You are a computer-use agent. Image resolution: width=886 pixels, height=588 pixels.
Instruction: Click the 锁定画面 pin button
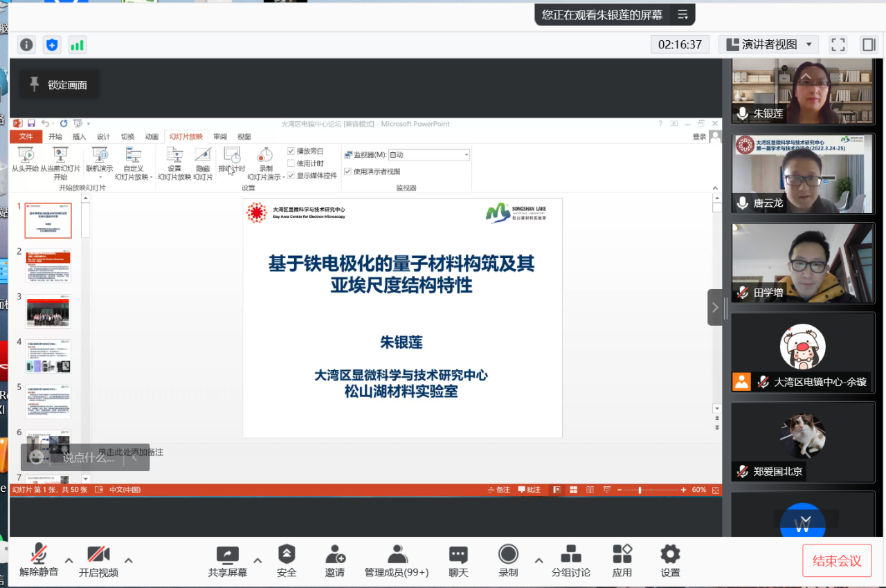tap(59, 84)
